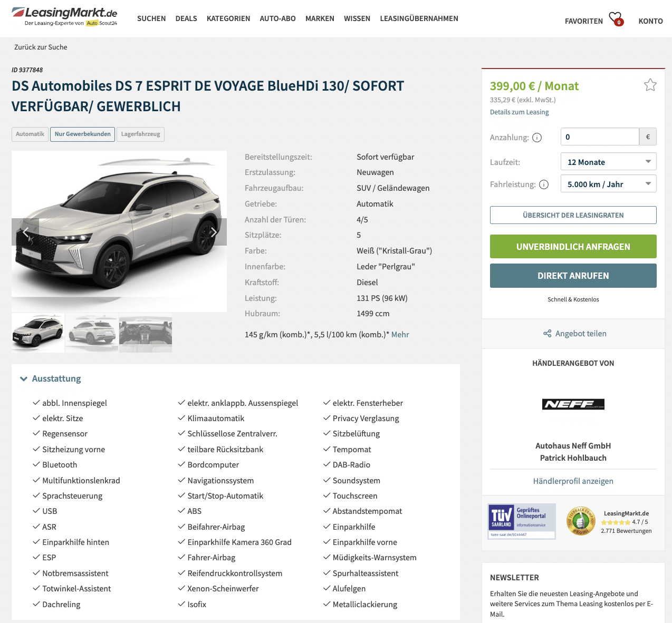The height and width of the screenshot is (623, 672).
Task: Open SUCHEN in the navigation
Action: (151, 18)
